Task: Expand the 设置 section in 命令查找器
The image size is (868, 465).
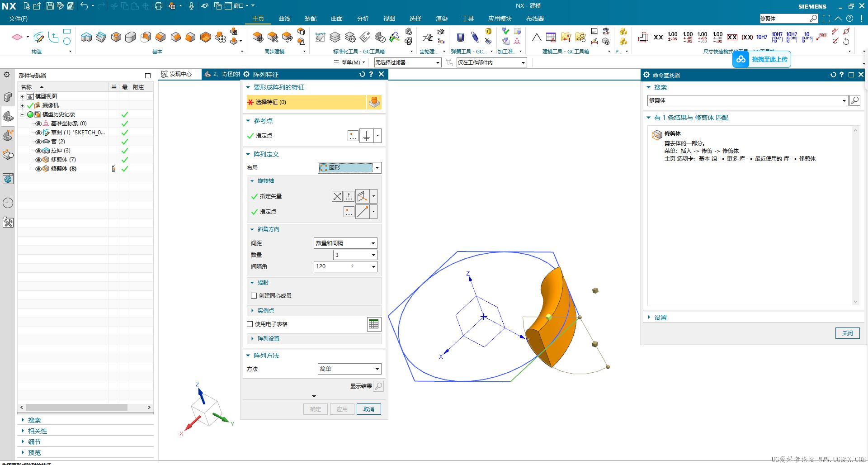Action: [649, 318]
